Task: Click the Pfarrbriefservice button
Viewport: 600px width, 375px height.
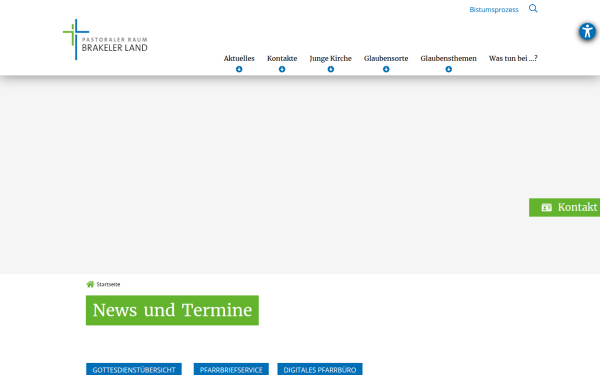Action: (x=231, y=369)
